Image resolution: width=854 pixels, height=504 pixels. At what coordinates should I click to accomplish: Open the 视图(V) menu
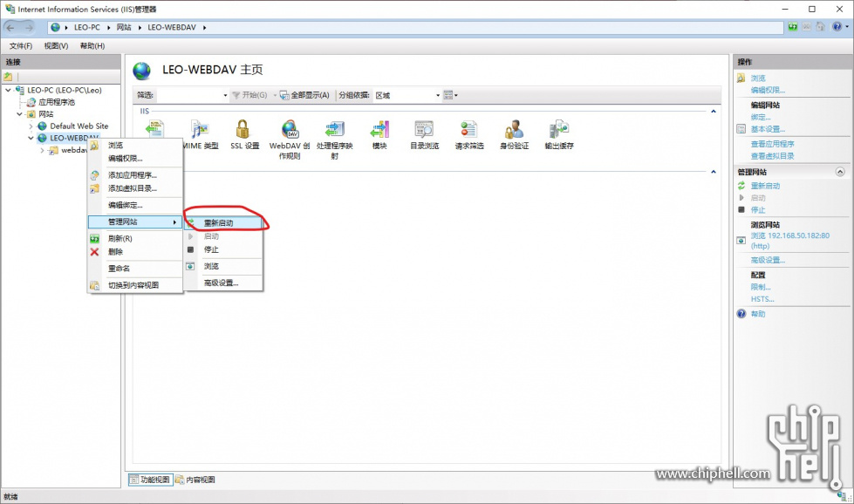pyautogui.click(x=56, y=45)
